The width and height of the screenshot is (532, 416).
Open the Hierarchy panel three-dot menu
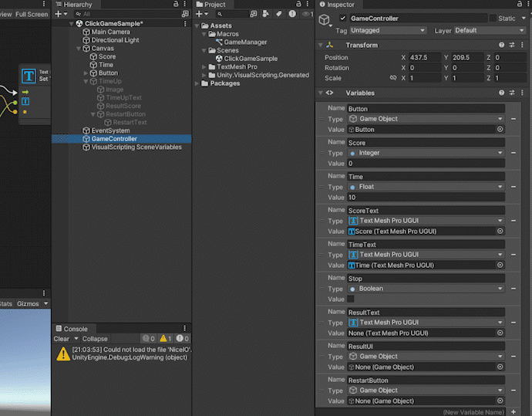click(184, 4)
